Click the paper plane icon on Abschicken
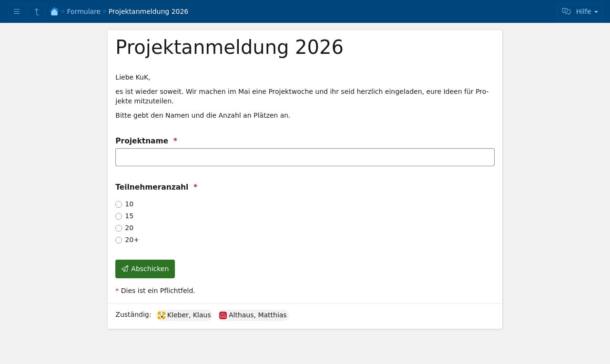The width and height of the screenshot is (610, 364). tap(125, 269)
